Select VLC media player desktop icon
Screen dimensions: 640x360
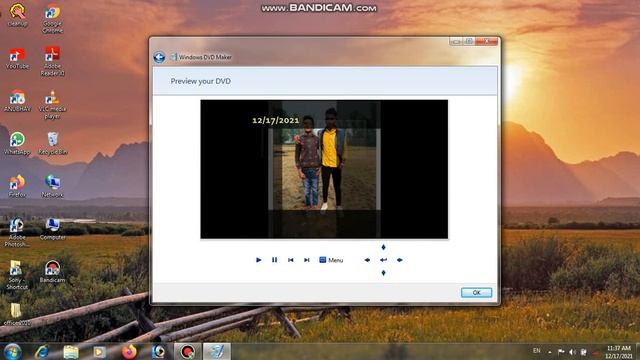[52, 105]
